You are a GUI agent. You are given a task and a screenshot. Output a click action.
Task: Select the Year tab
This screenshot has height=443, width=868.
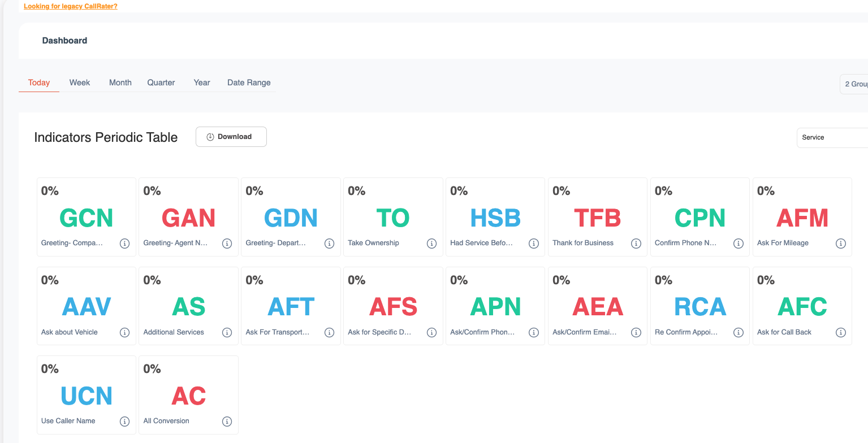[x=202, y=82]
